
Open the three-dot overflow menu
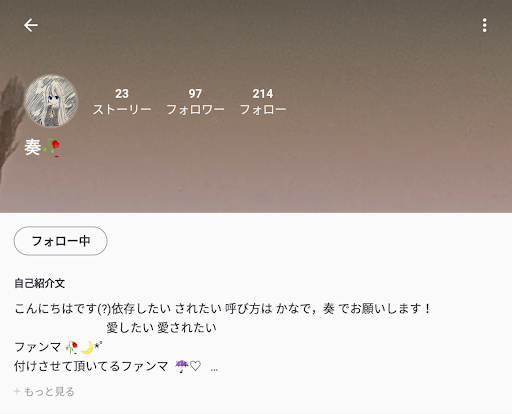484,25
